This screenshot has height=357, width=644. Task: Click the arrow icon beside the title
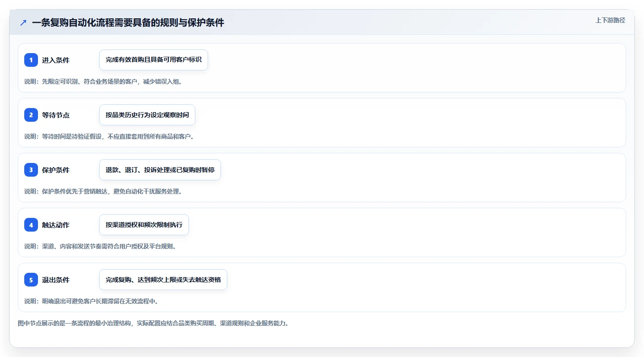tap(23, 23)
